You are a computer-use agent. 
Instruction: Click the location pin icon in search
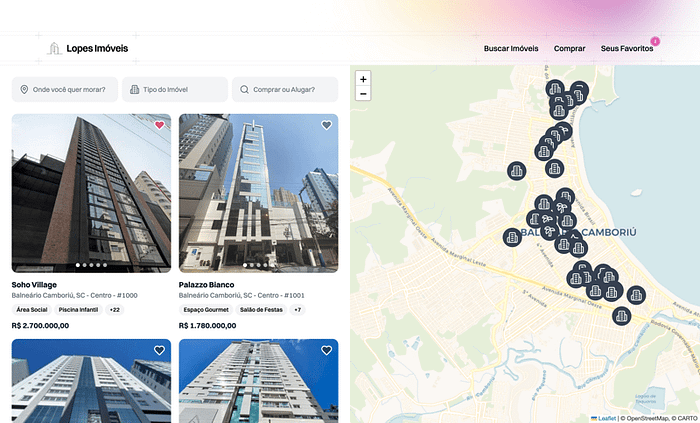coord(24,89)
